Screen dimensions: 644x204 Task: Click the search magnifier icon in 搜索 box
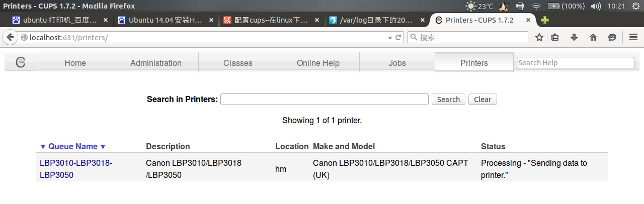click(414, 38)
